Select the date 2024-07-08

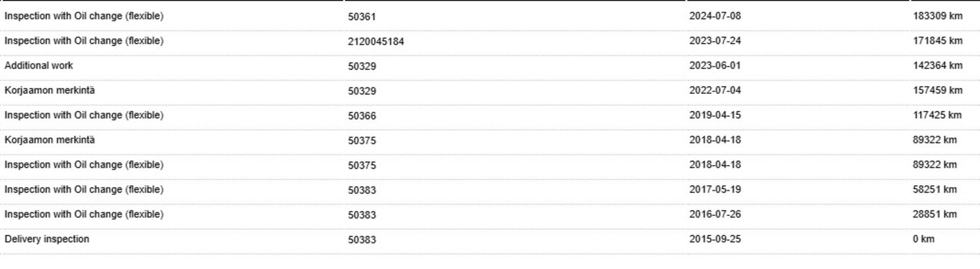[x=715, y=16]
